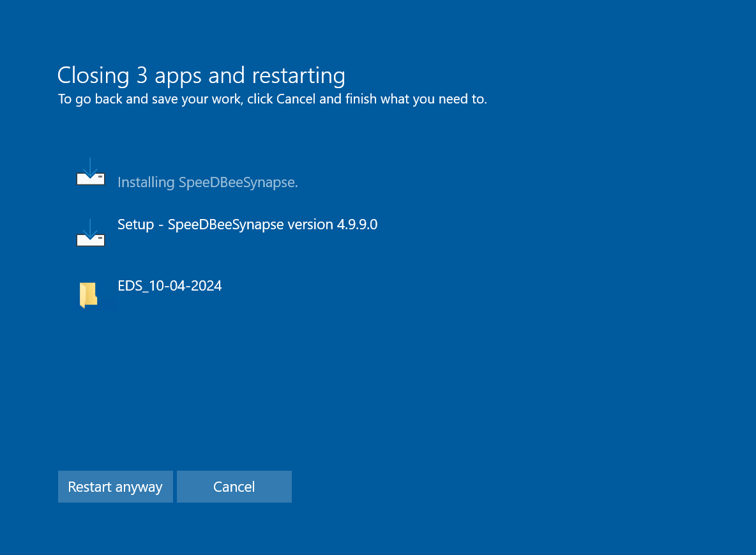Image resolution: width=756 pixels, height=555 pixels.
Task: Click the EDS_10-04-2024 folder name
Action: pyautogui.click(x=170, y=286)
